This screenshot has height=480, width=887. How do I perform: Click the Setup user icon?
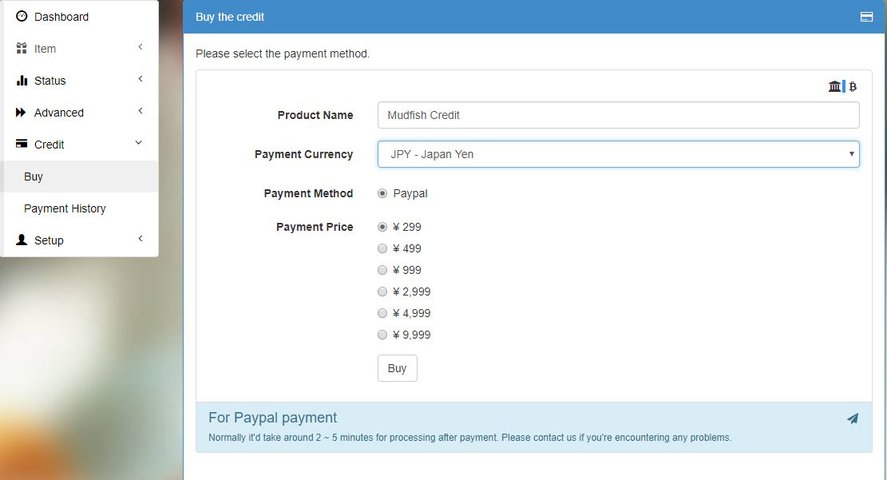21,240
